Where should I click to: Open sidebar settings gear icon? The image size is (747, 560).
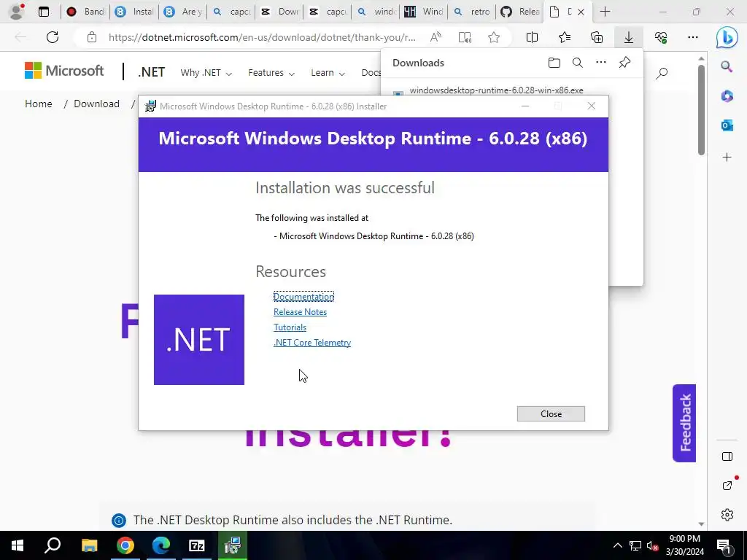727,515
